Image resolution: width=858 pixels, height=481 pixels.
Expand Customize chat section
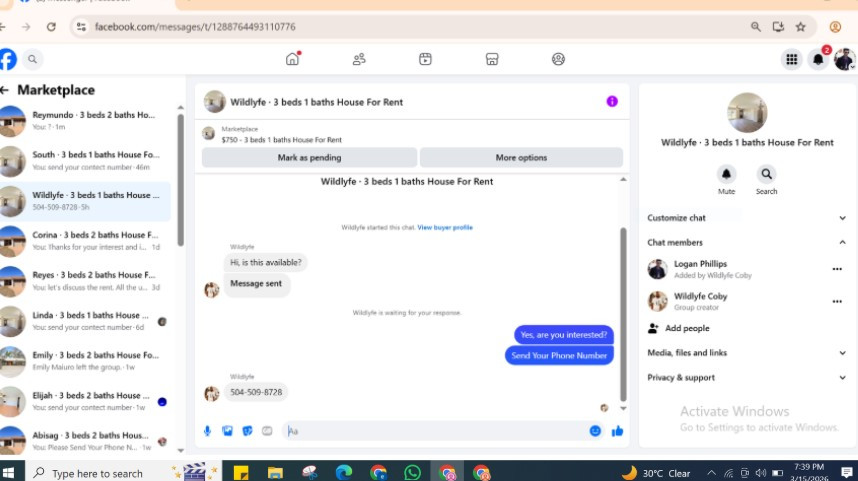pos(746,218)
